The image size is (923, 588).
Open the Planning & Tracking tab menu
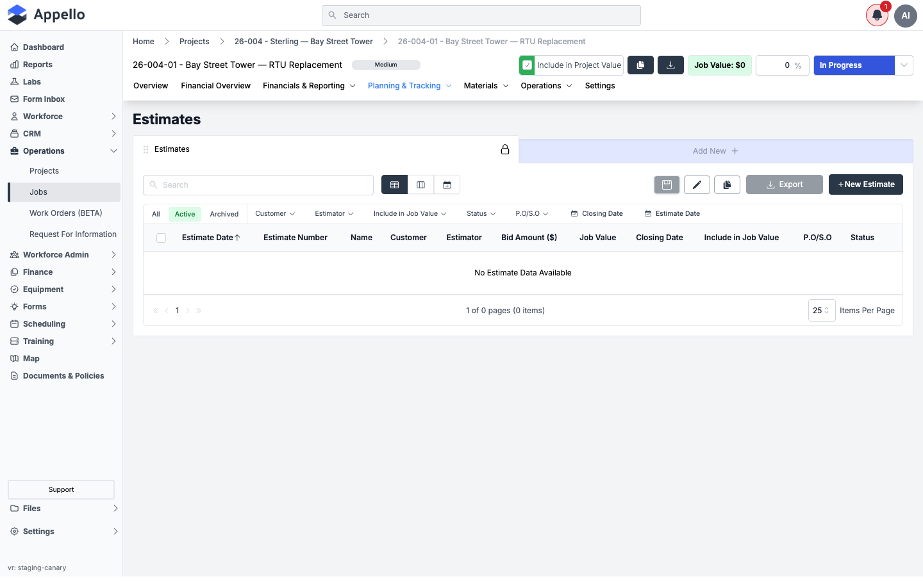[x=410, y=86]
